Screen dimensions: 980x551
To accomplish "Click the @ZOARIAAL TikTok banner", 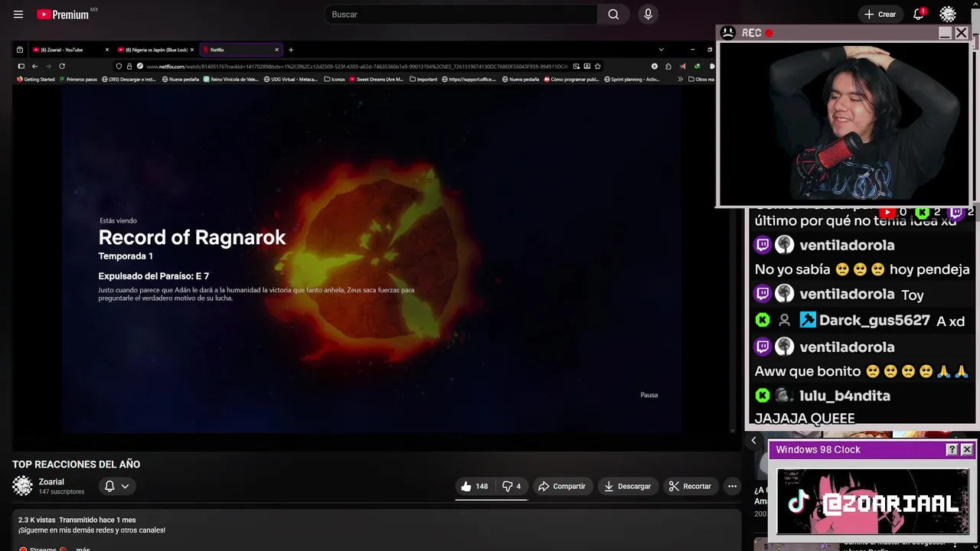I will tap(873, 502).
